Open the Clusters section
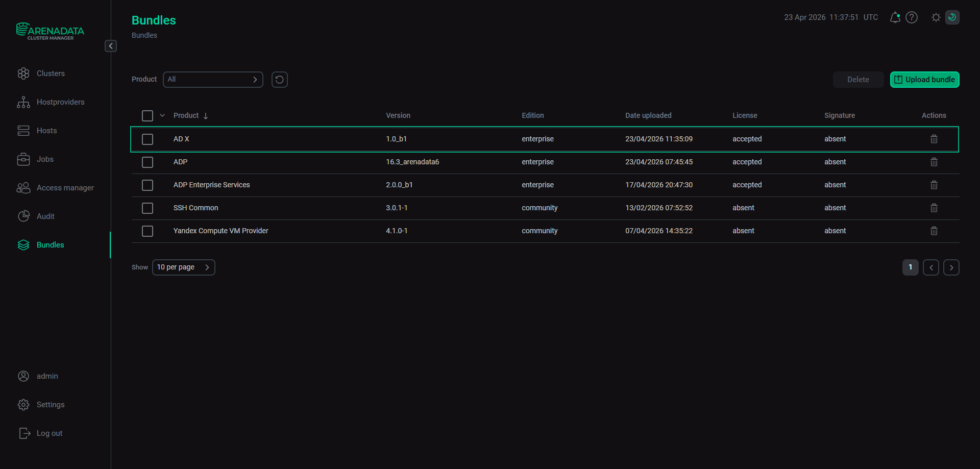The width and height of the screenshot is (980, 469). click(51, 73)
